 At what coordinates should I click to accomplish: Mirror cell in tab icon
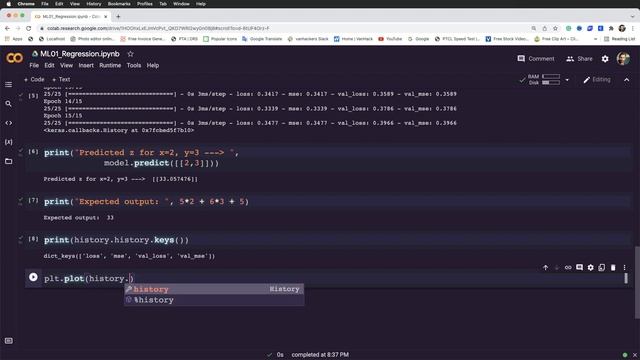click(x=602, y=268)
